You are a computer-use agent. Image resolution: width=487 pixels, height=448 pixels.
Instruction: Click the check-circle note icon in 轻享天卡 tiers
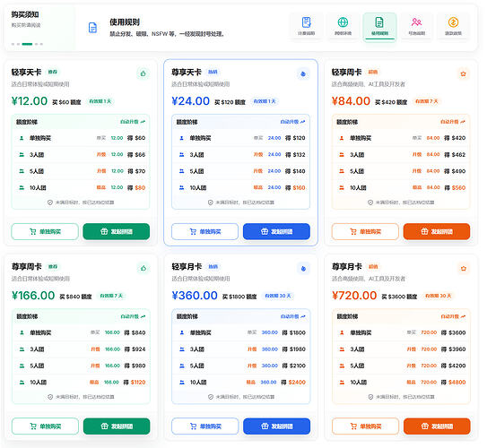[x=50, y=202]
